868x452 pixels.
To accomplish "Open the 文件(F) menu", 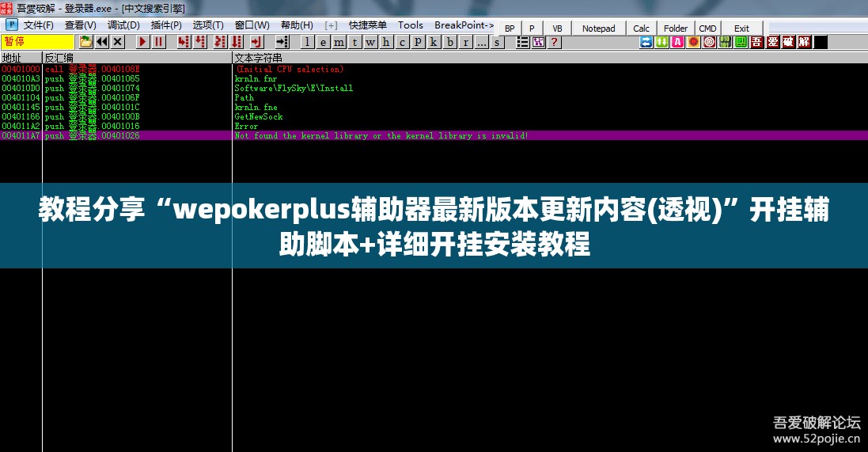I will [38, 25].
